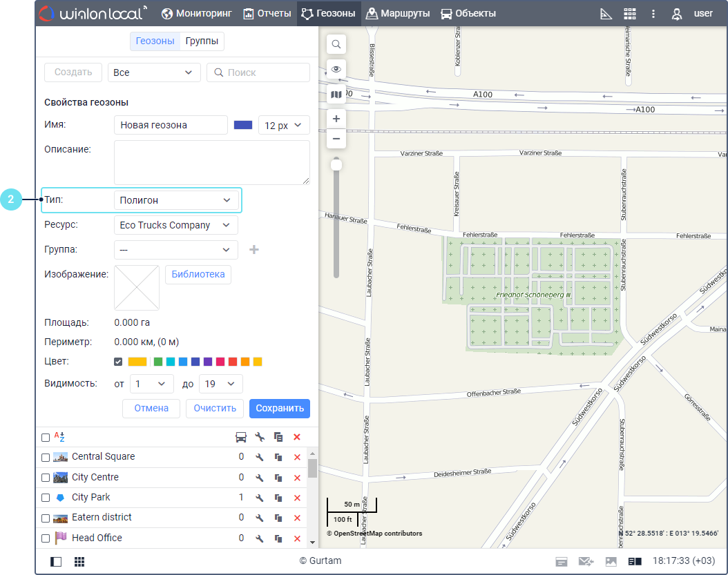The height and width of the screenshot is (575, 728).
Task: Zoom in the map with plus button
Action: tap(336, 119)
